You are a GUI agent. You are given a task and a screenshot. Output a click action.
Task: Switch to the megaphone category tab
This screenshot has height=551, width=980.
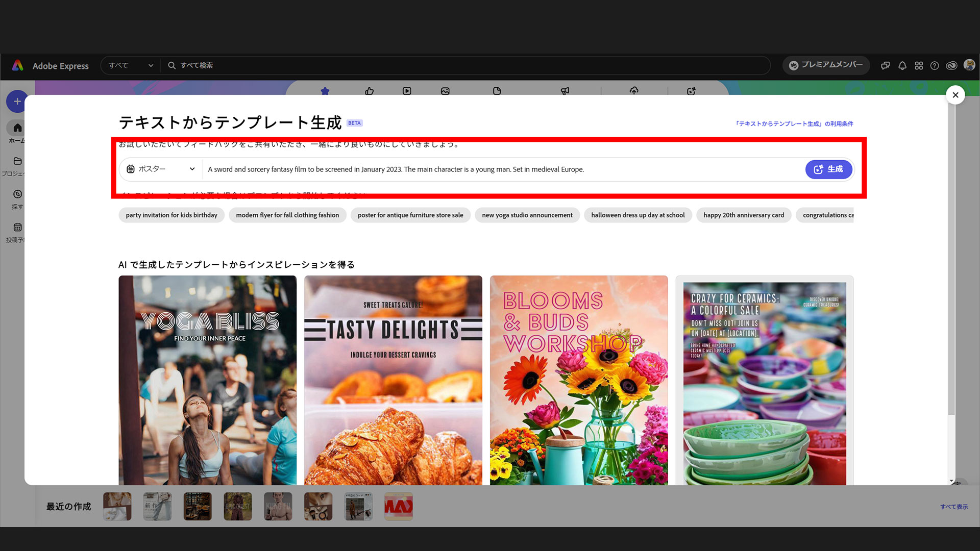pos(565,90)
